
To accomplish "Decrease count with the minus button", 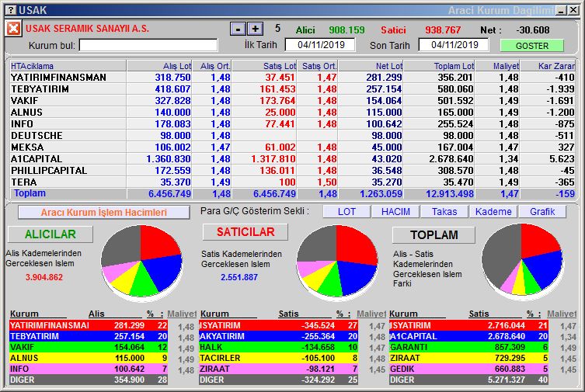I will click(238, 29).
